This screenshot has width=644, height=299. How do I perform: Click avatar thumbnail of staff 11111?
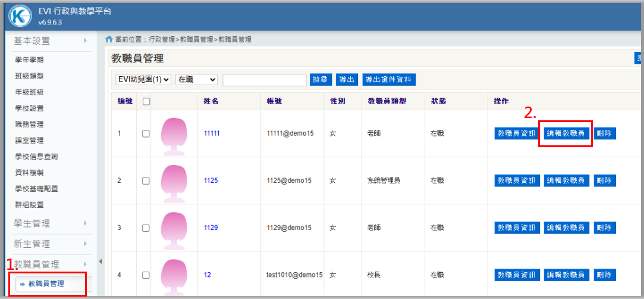pyautogui.click(x=174, y=134)
